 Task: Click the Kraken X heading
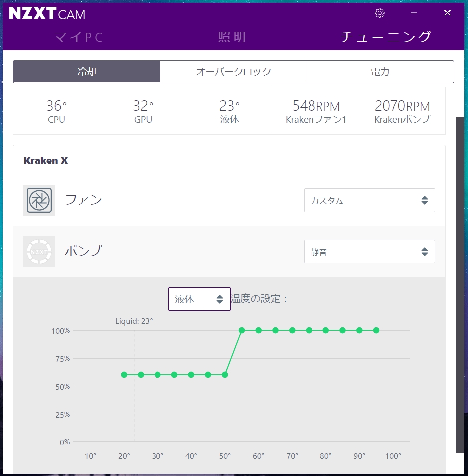coord(46,160)
